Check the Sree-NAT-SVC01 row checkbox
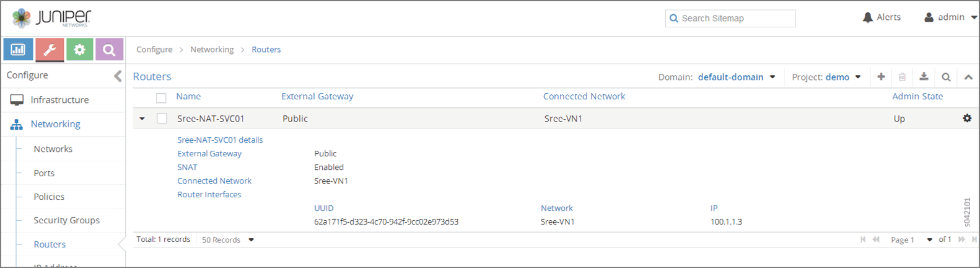Viewport: 980px width, 268px height. 162,118
